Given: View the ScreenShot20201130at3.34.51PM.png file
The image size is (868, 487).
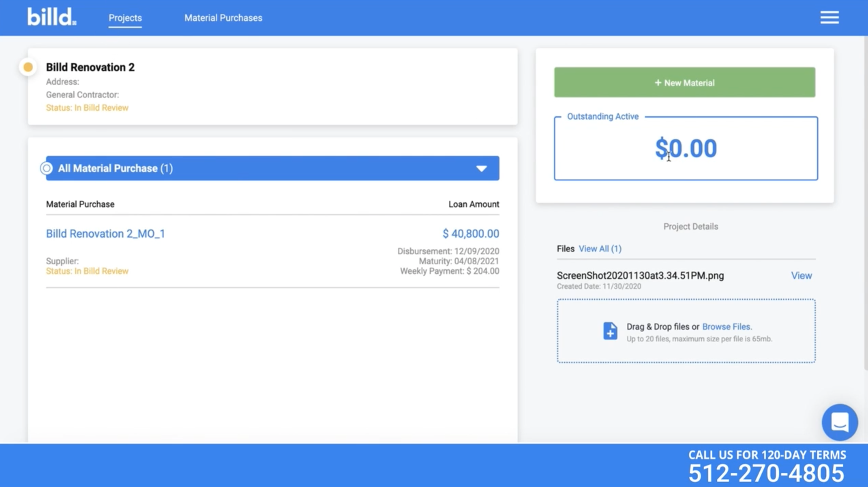Looking at the screenshot, I should tap(802, 276).
